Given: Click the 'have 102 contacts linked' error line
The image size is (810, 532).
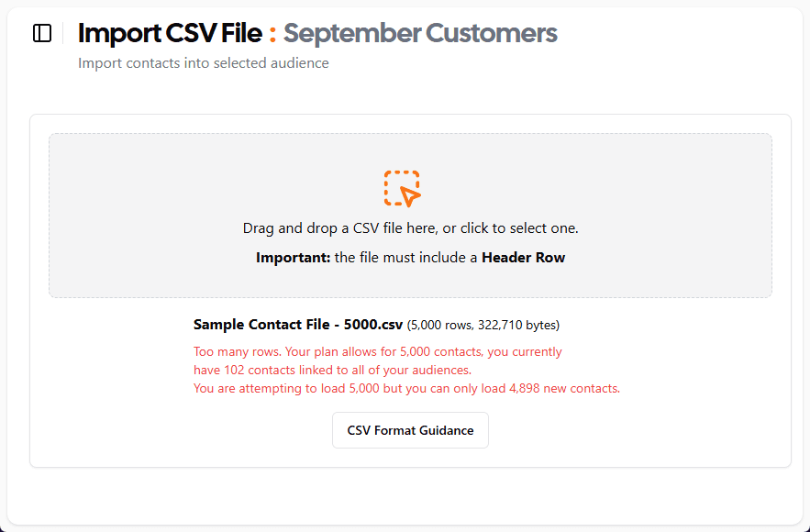Looking at the screenshot, I should tap(332, 370).
